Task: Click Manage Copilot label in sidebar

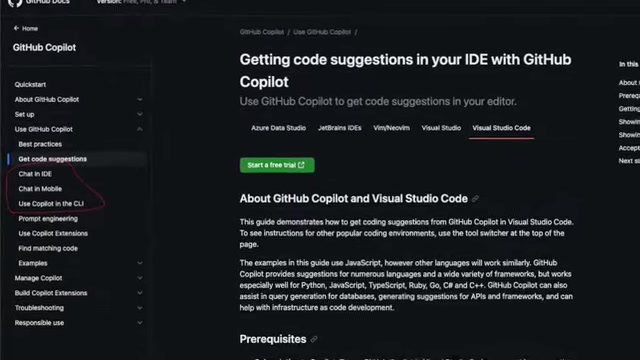Action: click(x=38, y=278)
